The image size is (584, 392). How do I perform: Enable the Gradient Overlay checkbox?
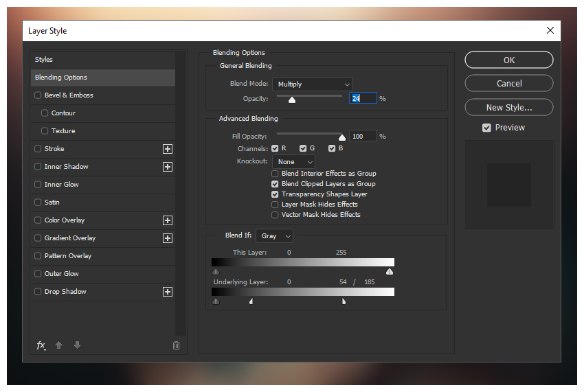tap(38, 238)
